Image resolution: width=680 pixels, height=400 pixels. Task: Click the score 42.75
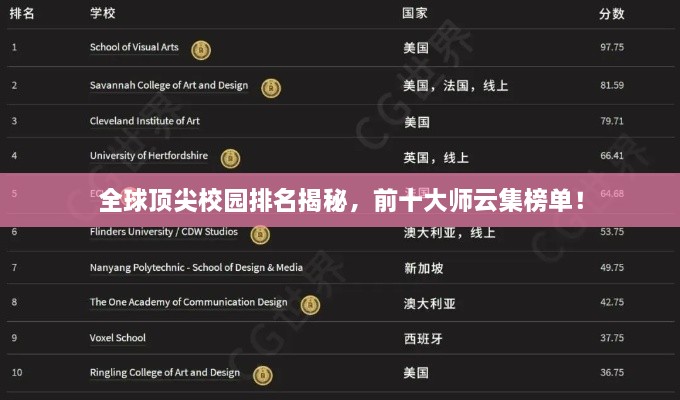click(x=612, y=302)
